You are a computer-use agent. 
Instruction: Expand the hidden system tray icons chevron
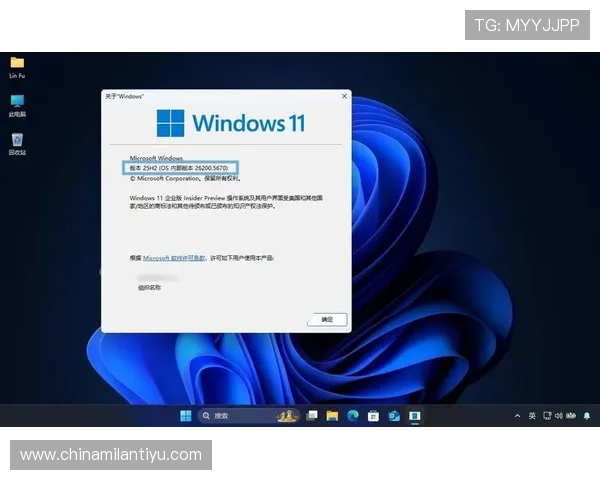point(517,416)
